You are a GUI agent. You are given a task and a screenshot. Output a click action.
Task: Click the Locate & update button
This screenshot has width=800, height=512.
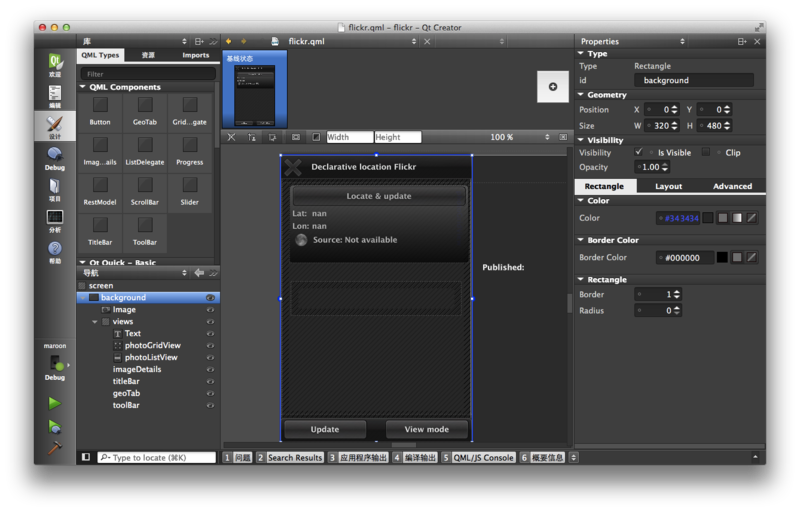click(x=379, y=196)
